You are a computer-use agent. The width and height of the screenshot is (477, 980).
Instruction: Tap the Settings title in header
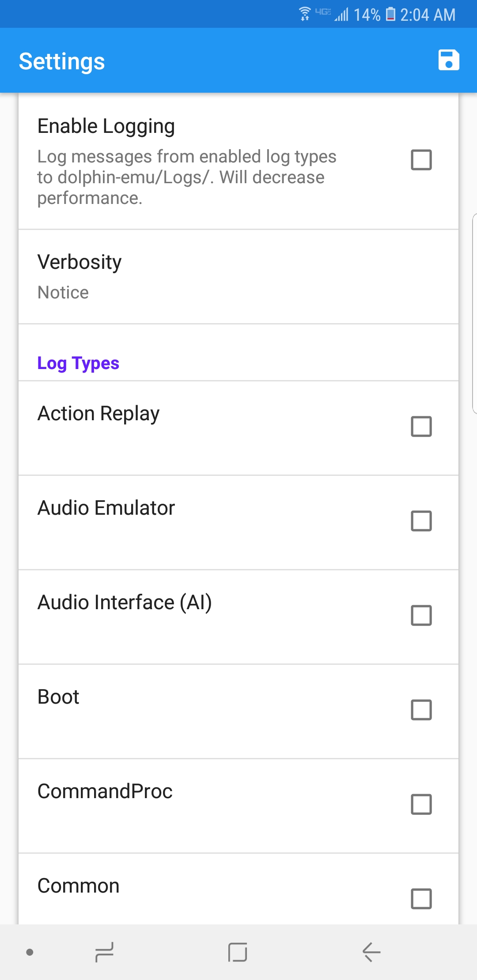62,61
